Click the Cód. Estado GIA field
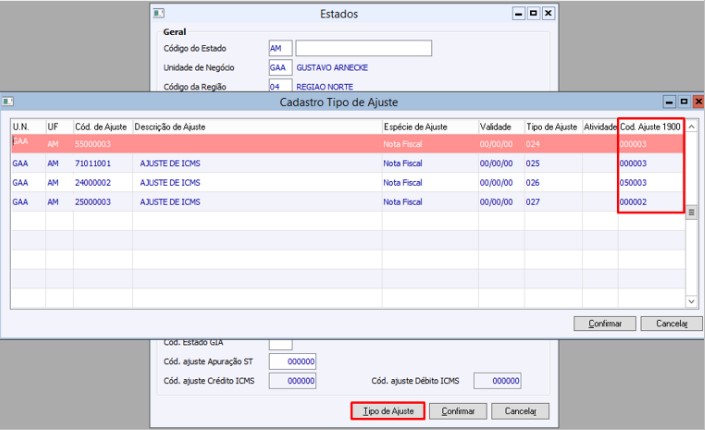The width and height of the screenshot is (705, 430). coord(281,344)
